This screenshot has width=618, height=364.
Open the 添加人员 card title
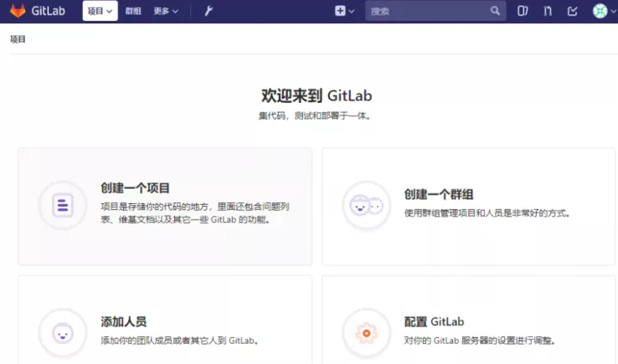[124, 322]
